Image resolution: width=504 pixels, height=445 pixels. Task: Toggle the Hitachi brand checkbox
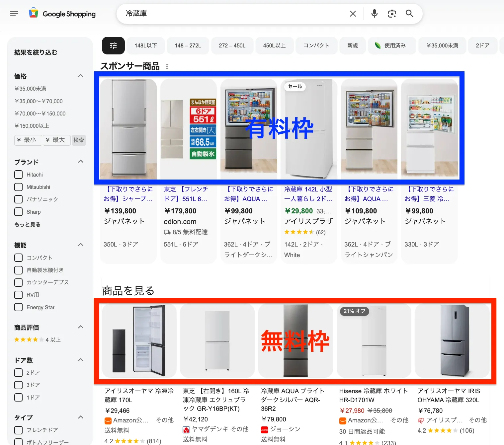click(19, 175)
